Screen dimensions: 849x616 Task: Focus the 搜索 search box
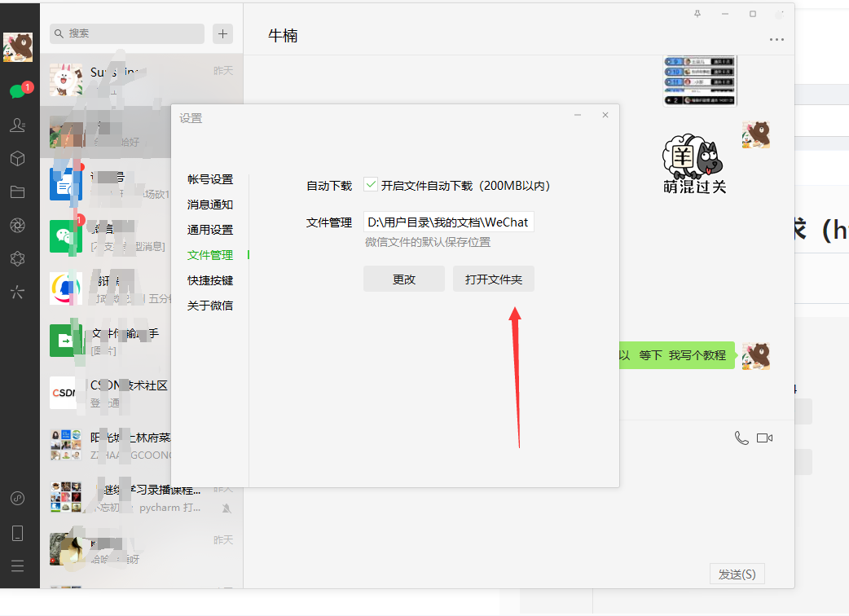(x=127, y=33)
